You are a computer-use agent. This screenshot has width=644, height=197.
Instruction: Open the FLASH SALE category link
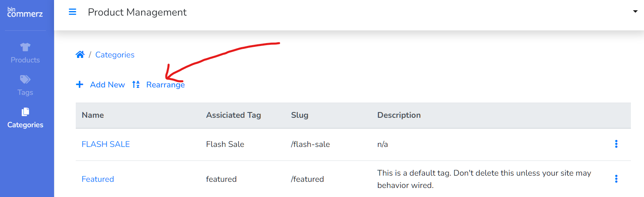click(106, 144)
